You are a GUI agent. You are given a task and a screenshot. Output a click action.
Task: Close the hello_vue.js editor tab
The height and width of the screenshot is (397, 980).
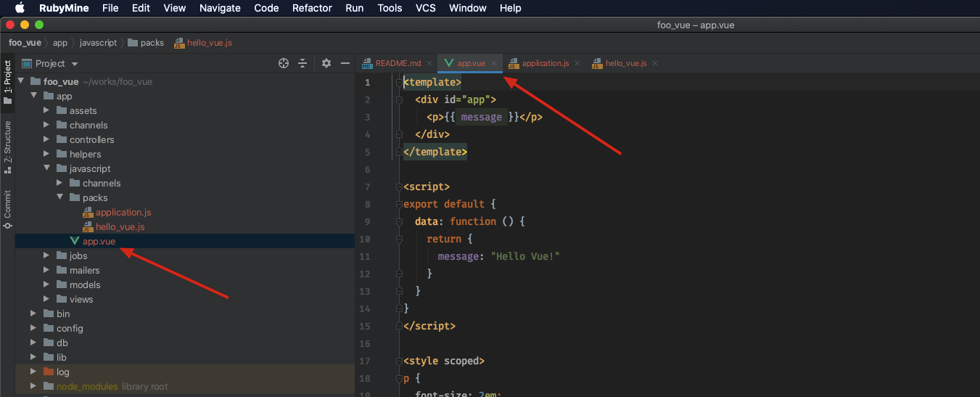(655, 63)
